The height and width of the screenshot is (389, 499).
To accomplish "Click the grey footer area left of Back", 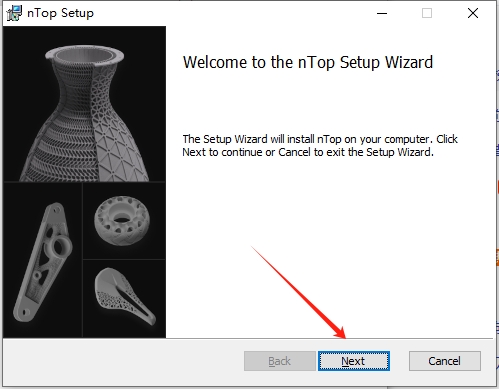I will [123, 362].
